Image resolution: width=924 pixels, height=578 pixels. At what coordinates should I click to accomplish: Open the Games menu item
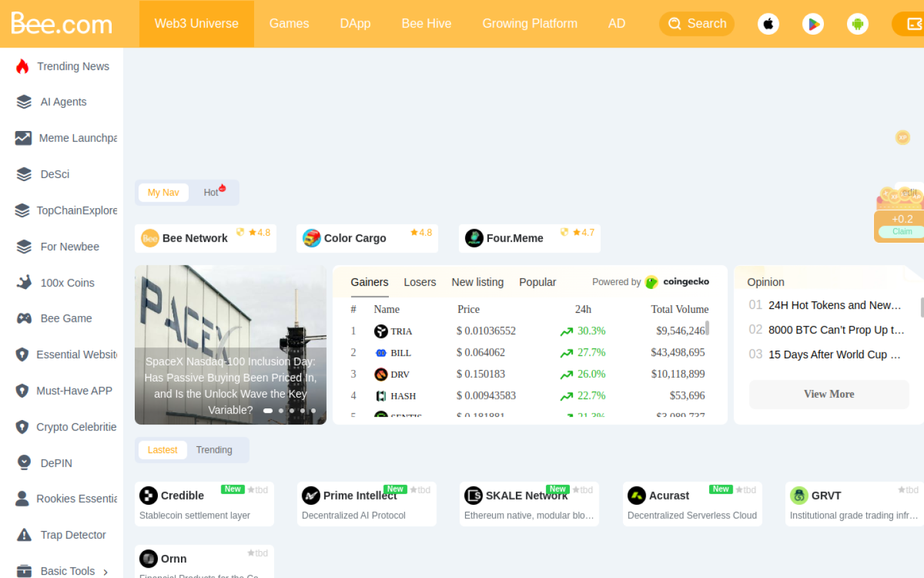pyautogui.click(x=289, y=24)
